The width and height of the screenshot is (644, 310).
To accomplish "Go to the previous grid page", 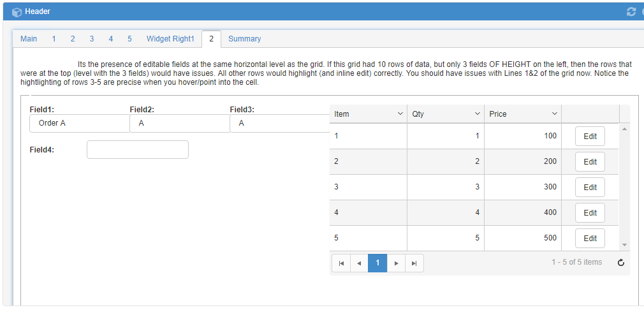I will click(360, 263).
